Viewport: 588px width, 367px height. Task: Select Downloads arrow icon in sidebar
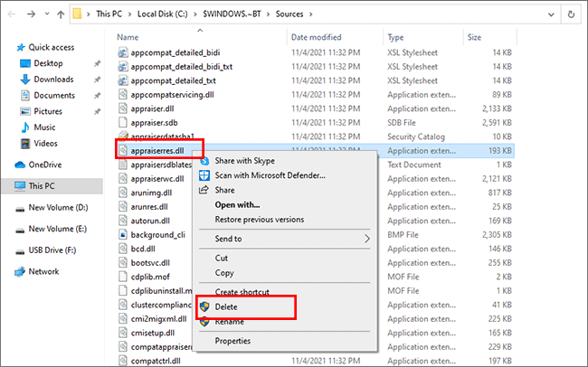pos(25,80)
